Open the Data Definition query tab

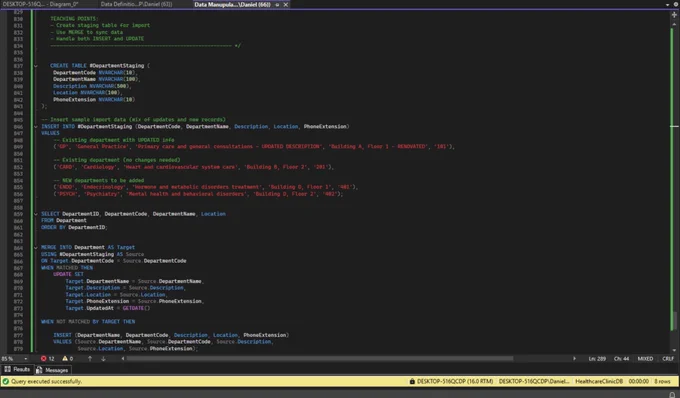click(x=136, y=4)
